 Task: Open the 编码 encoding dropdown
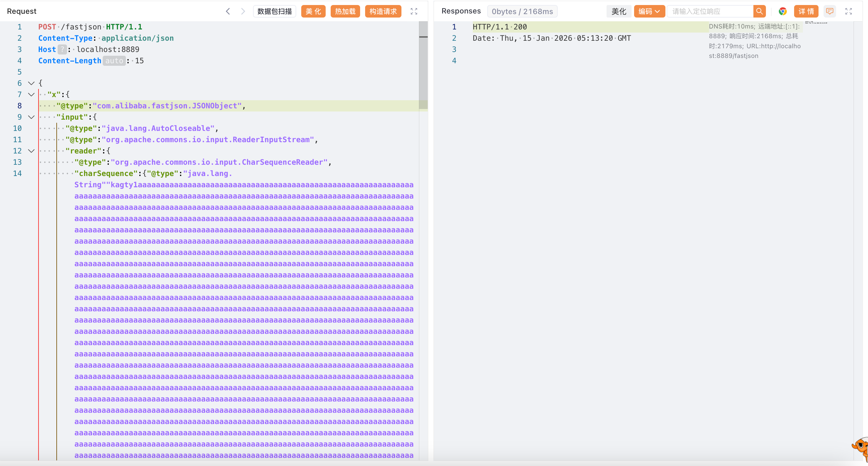(x=649, y=12)
